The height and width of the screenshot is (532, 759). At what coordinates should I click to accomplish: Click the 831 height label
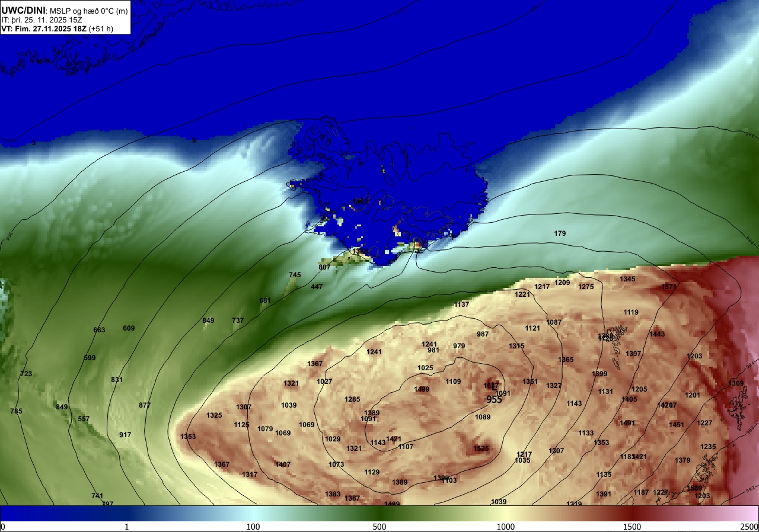coord(117,380)
